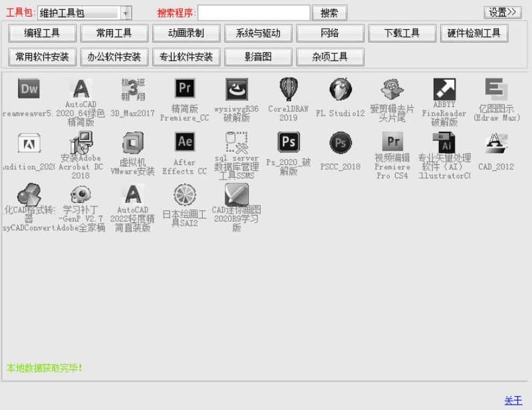Viewport: 532px width, 410px height.
Task: Select the 下载工具 category
Action: [x=402, y=33]
